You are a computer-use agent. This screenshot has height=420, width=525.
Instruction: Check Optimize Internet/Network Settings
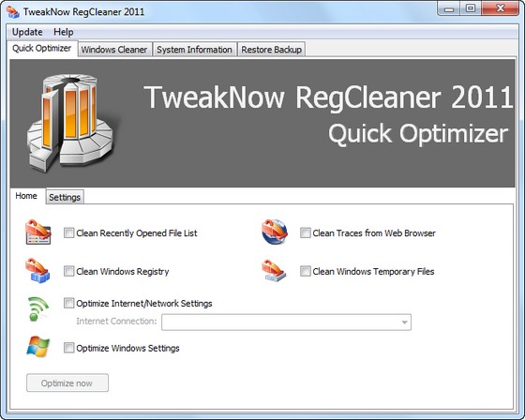coord(68,303)
